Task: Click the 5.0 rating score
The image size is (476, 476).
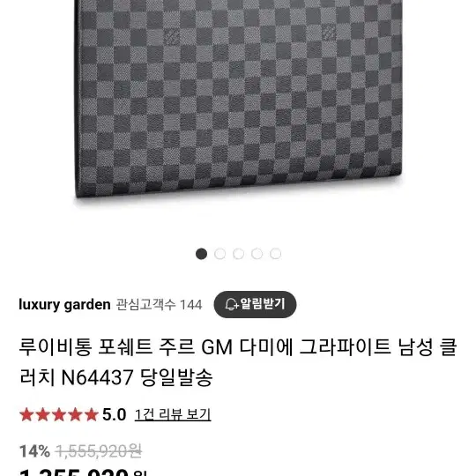Action: point(114,414)
